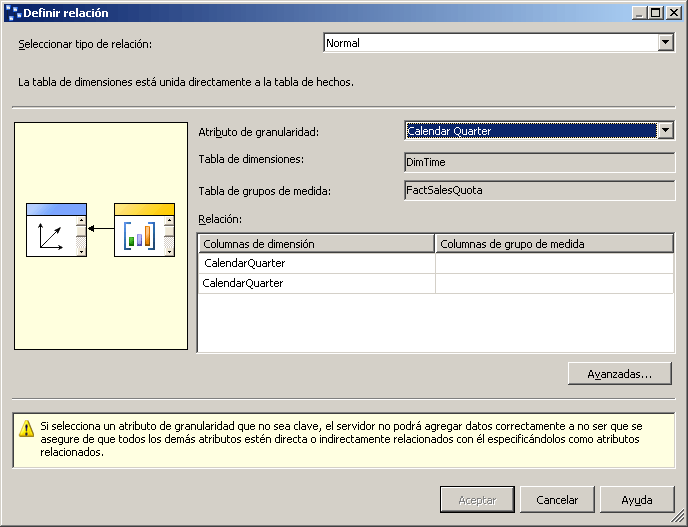688x527 pixels.
Task: Click the Columnas de dimensión column header
Action: (x=316, y=244)
